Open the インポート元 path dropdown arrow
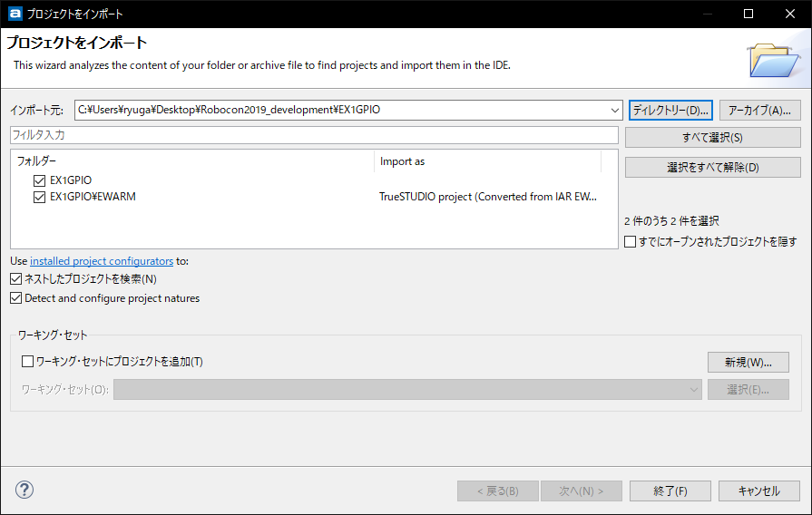The image size is (812, 515). point(615,111)
